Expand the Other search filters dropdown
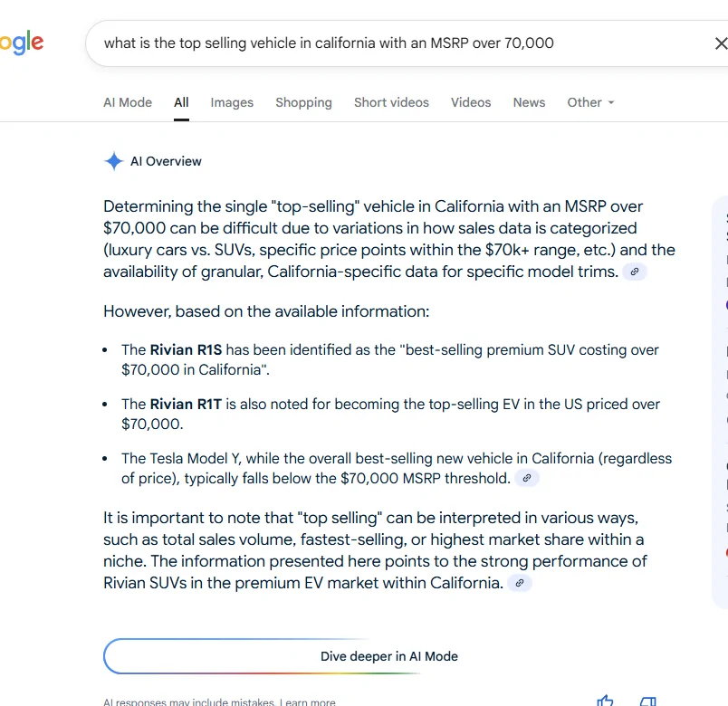 (x=590, y=102)
